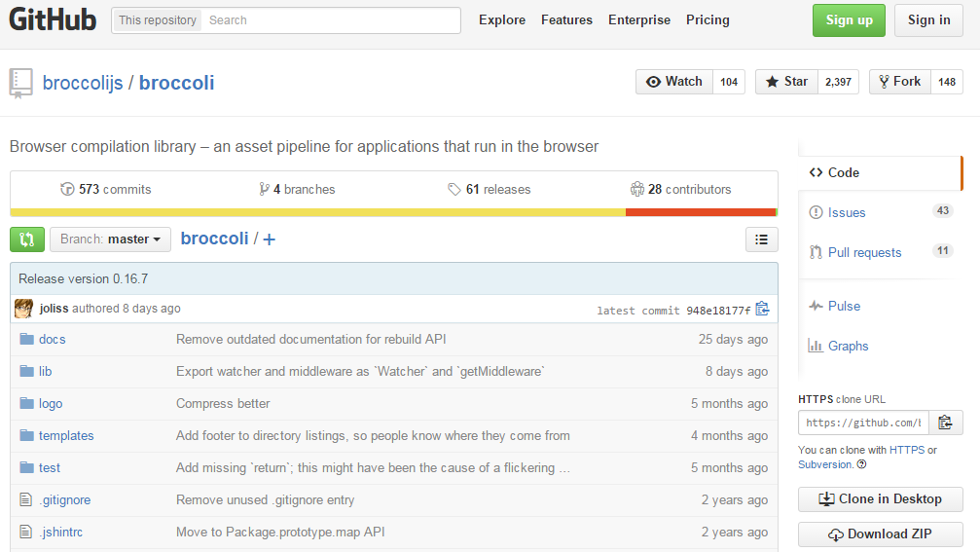The width and height of the screenshot is (980, 552).
Task: Click the contributors people icon
Action: coord(636,189)
